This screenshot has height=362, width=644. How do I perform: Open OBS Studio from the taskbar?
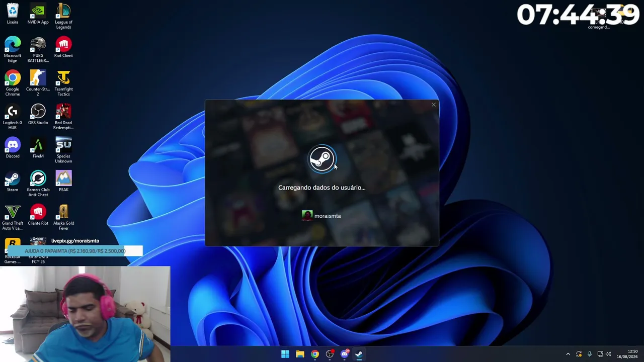330,354
